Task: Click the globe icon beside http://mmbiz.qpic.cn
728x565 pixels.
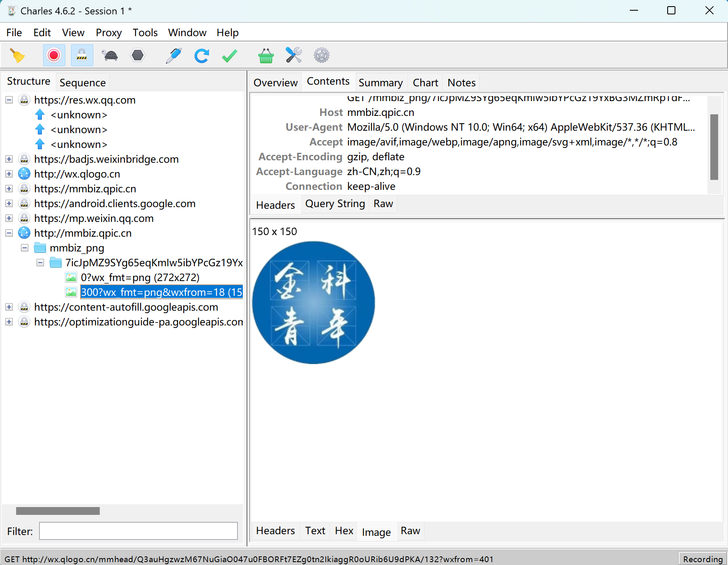Action: pyautogui.click(x=24, y=233)
